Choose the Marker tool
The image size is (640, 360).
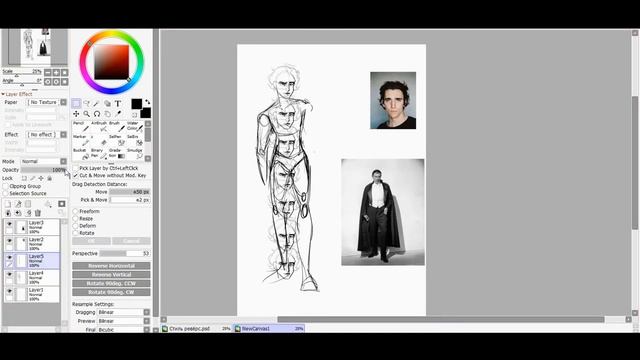[80, 140]
